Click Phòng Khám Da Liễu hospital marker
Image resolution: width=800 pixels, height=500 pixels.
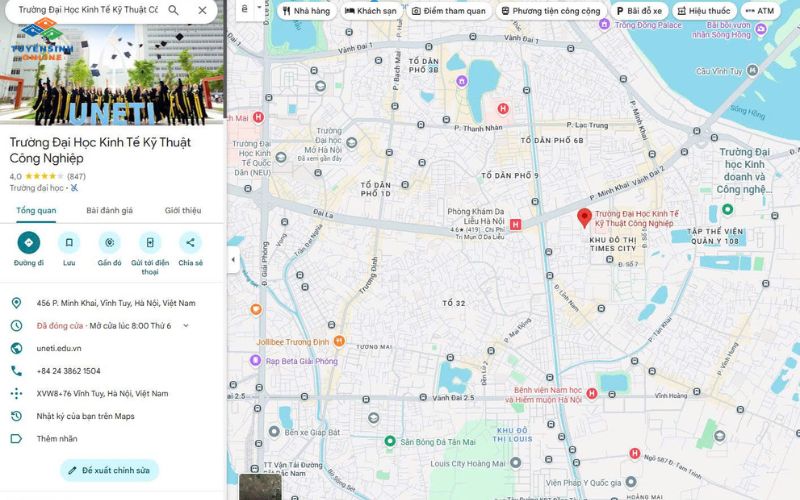515,224
